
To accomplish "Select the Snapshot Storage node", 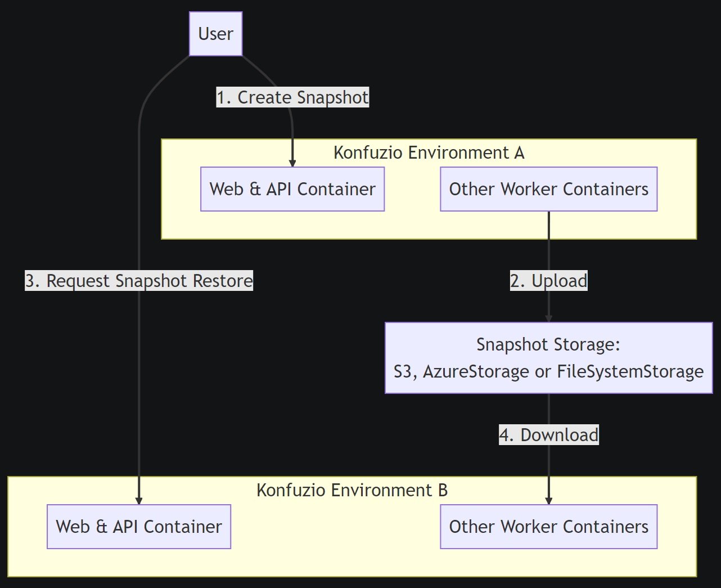I will coord(548,358).
